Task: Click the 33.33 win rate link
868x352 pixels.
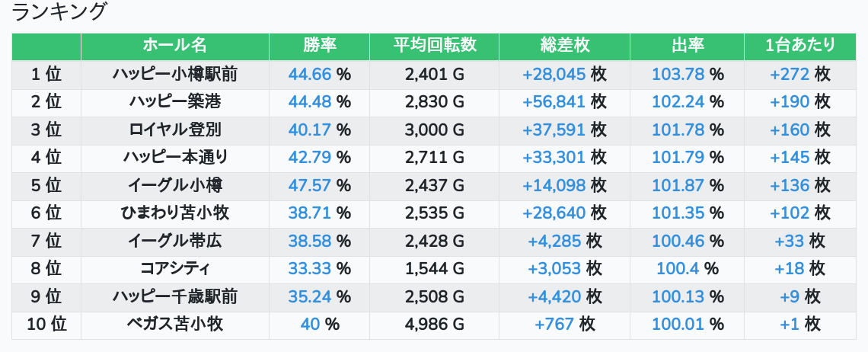Action: (x=310, y=269)
